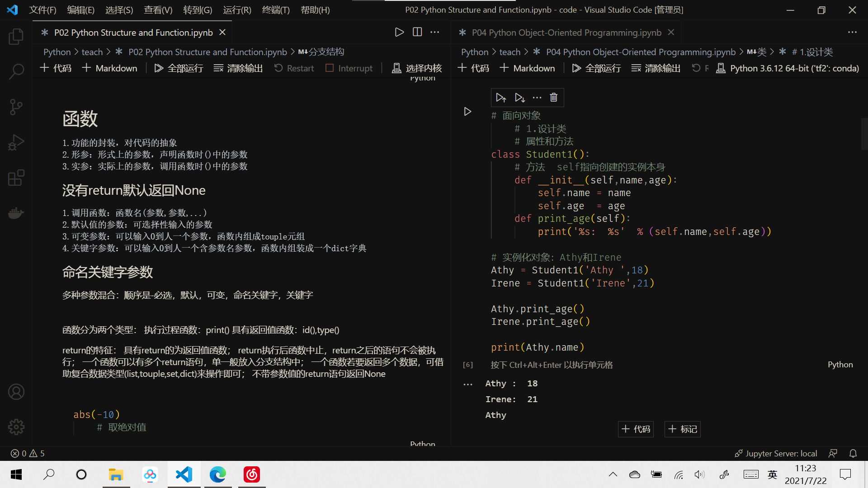Delete the cell with trash icon
This screenshot has width=868, height=488.
553,98
